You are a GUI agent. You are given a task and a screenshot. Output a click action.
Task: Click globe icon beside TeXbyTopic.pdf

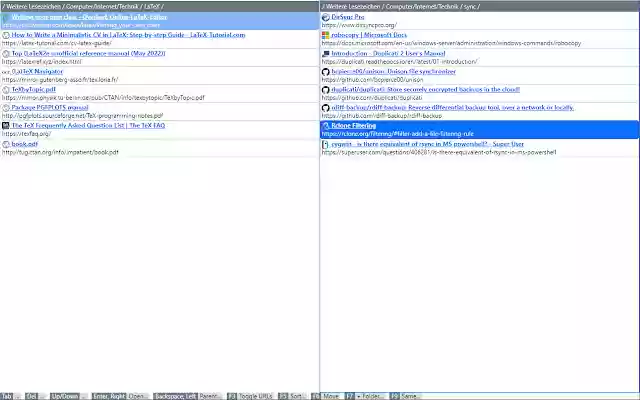[x=6, y=90]
